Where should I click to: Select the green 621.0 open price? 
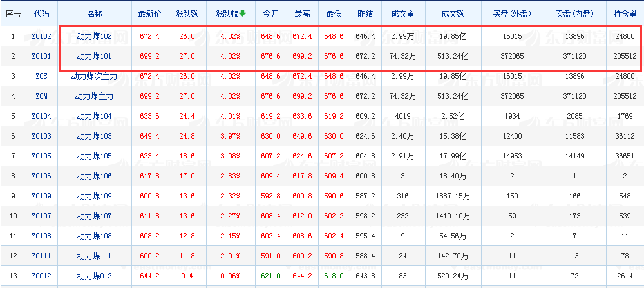270,276
